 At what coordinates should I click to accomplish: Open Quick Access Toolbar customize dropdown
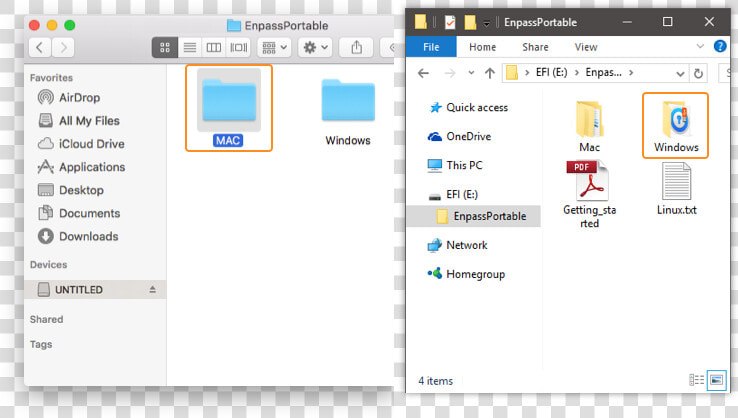tap(486, 23)
